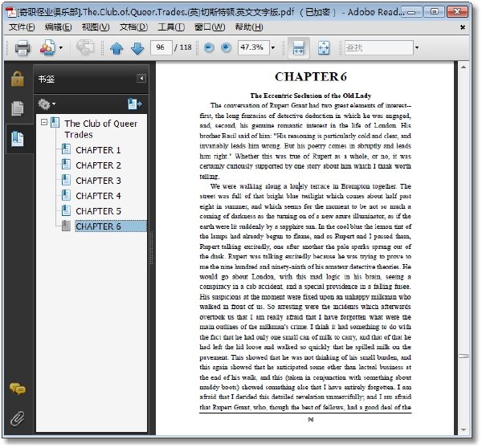Open the find options dropdown arrow
Screen dimensions: 482x448
[x=417, y=47]
